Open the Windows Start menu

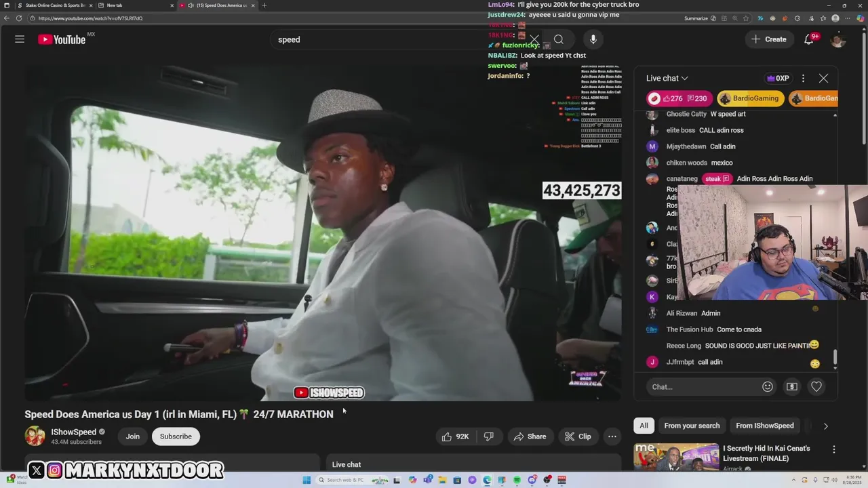(x=307, y=480)
